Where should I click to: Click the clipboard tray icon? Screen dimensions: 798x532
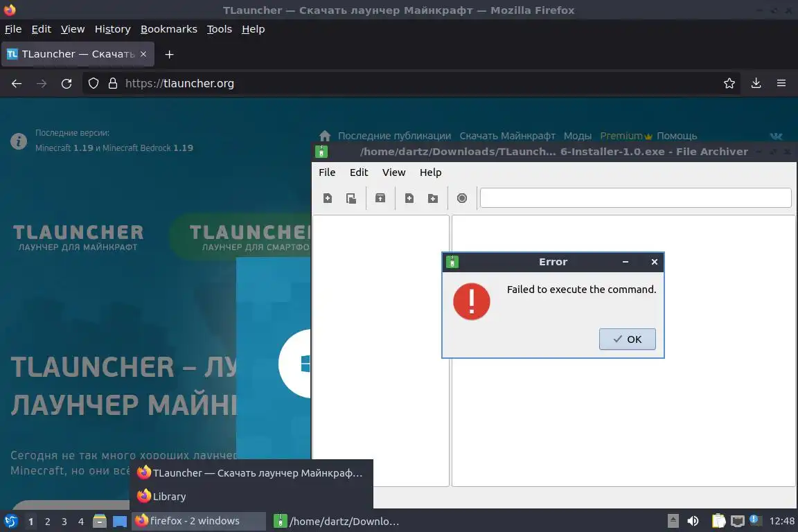coord(718,521)
